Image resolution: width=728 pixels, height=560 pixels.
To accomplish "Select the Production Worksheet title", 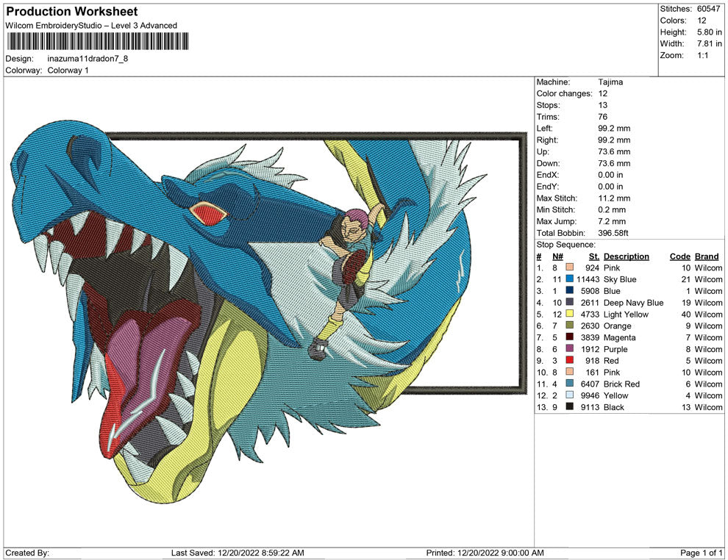I will tap(71, 11).
